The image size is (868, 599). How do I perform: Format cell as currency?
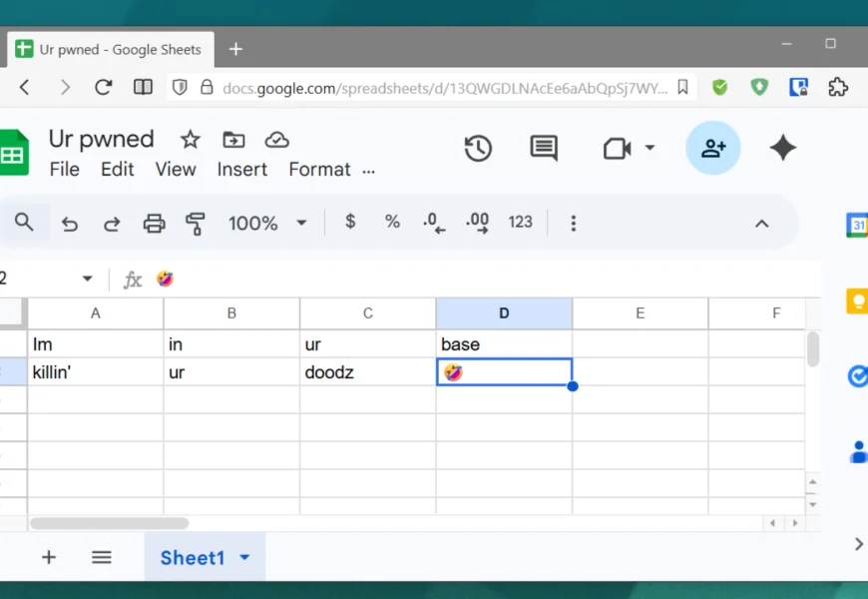pyautogui.click(x=350, y=222)
